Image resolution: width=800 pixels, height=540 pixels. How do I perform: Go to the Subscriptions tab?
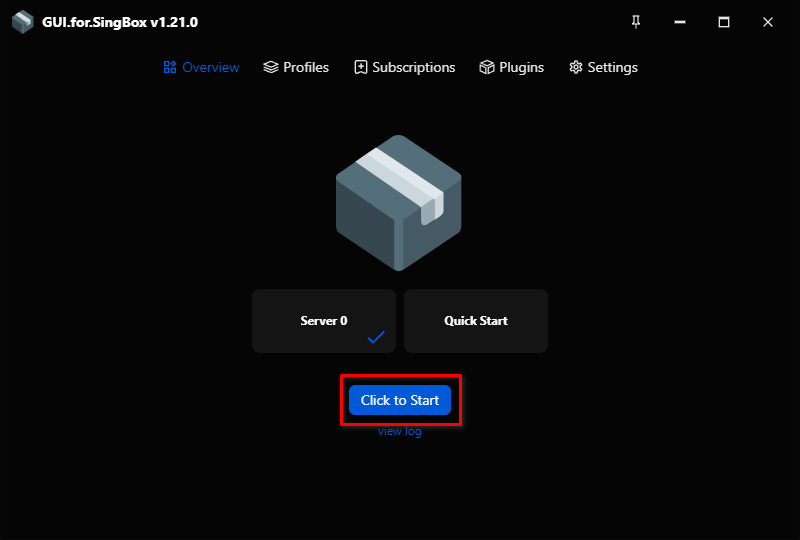405,67
